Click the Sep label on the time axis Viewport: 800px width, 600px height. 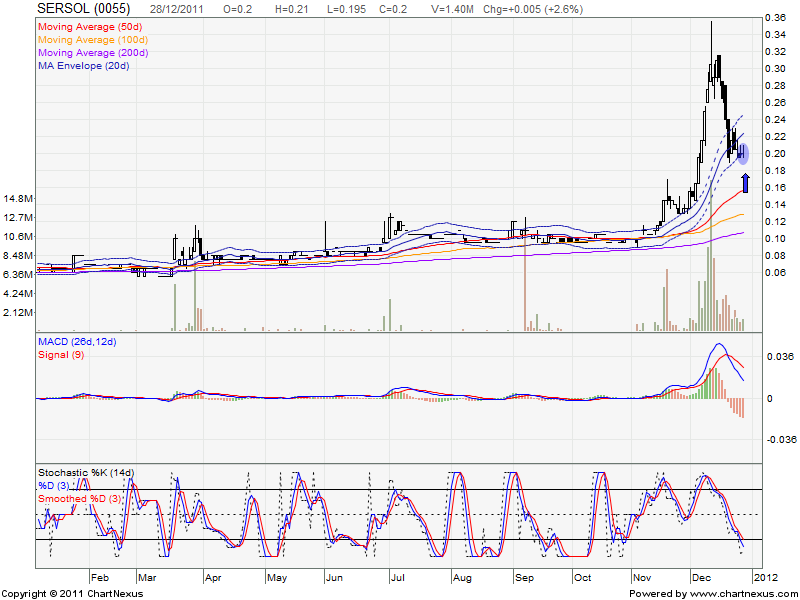click(x=524, y=578)
